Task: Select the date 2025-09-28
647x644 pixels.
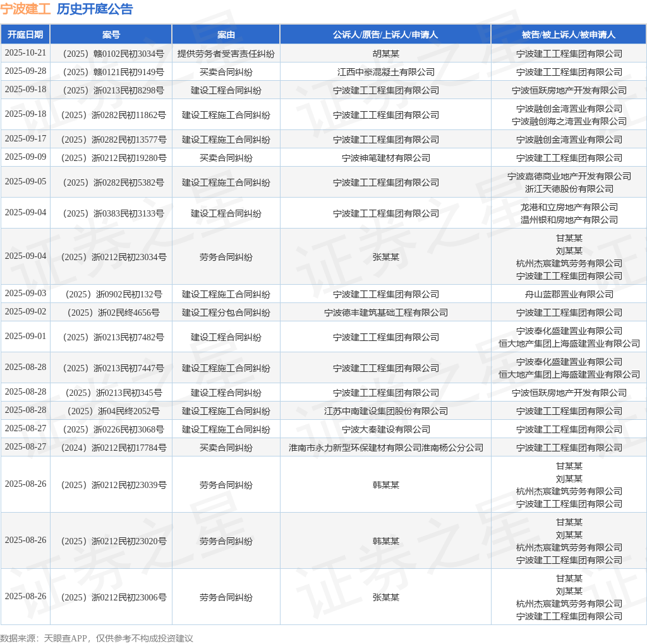Action: [x=25, y=71]
